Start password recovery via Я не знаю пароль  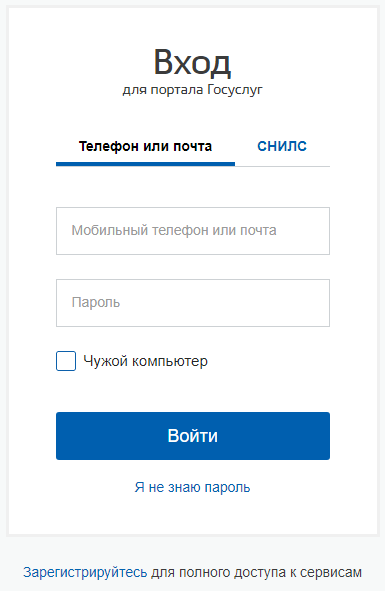(x=192, y=487)
